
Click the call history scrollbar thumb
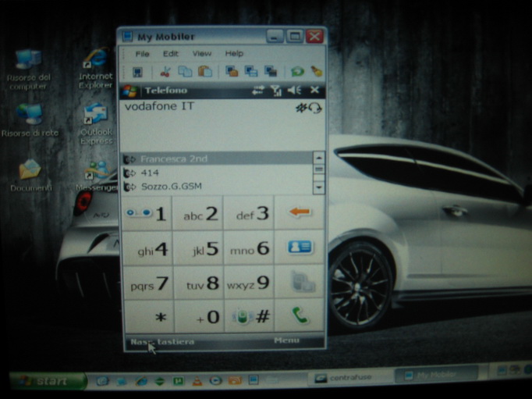[x=319, y=169]
